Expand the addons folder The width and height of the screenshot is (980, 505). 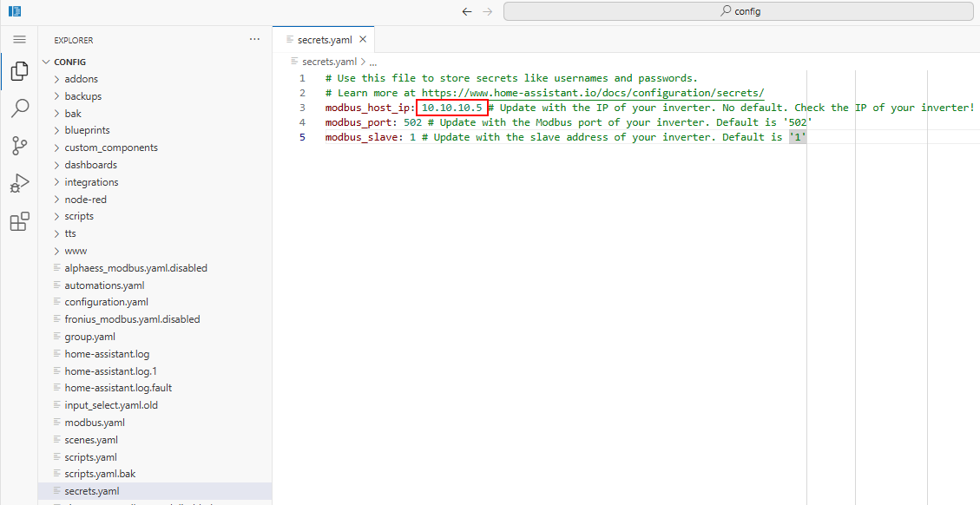pyautogui.click(x=81, y=79)
